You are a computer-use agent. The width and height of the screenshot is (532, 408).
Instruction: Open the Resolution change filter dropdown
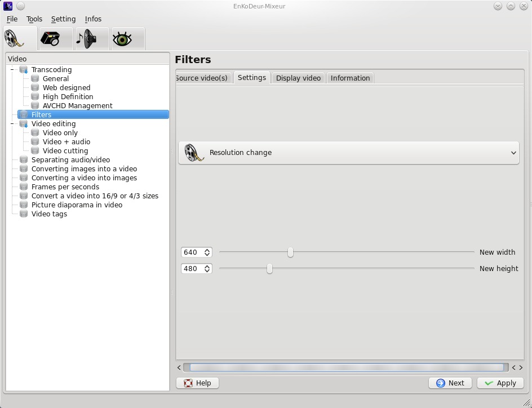(x=348, y=153)
